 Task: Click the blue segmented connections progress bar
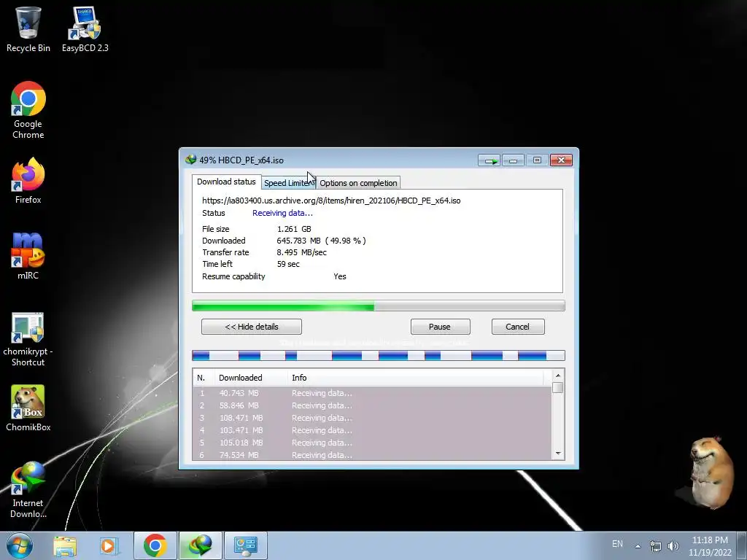point(379,355)
